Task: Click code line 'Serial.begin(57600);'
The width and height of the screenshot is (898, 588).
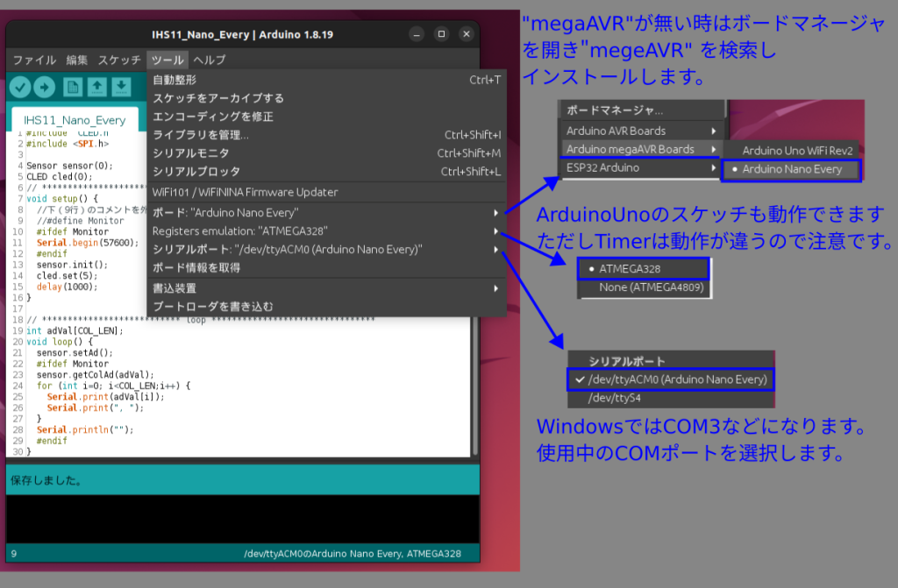Action: pyautogui.click(x=88, y=243)
